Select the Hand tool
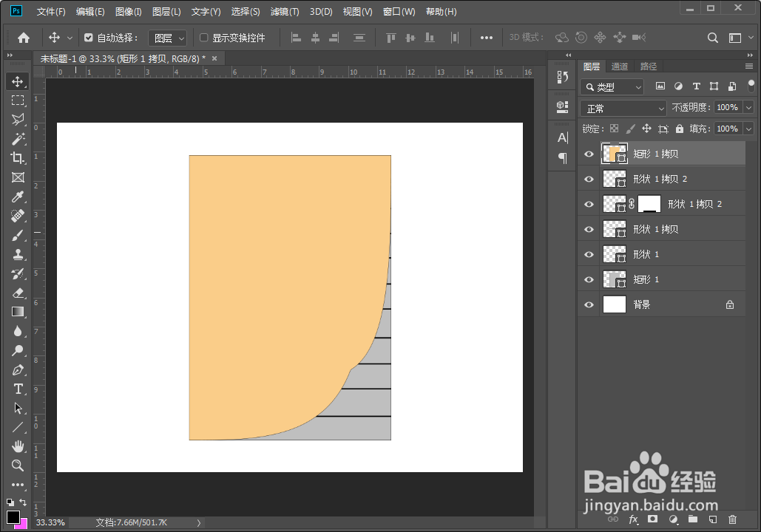 tap(18, 446)
